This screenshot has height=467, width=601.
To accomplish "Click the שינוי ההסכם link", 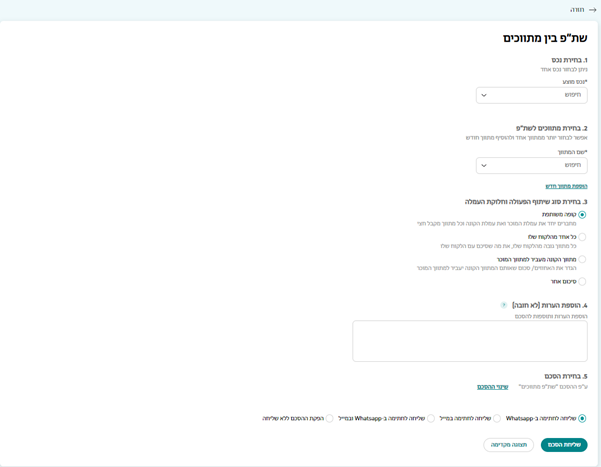I will click(492, 386).
